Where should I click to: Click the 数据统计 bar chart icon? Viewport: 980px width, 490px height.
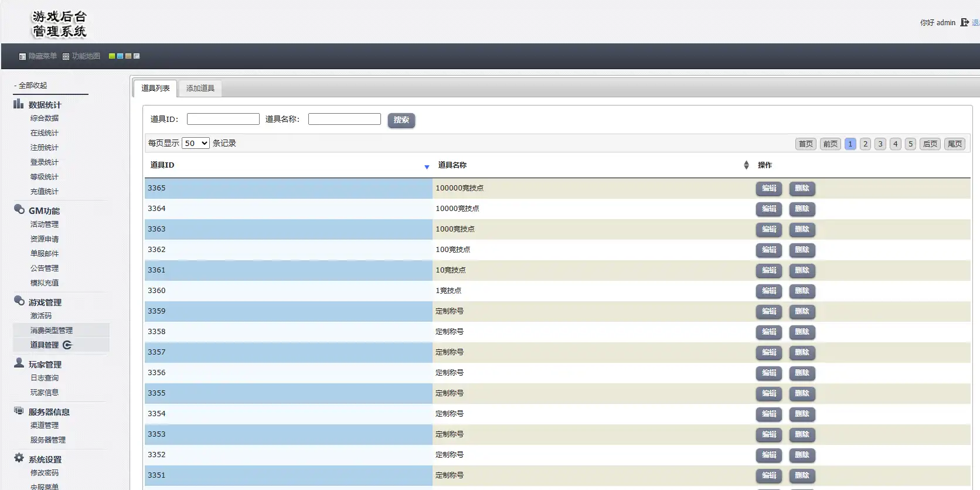(x=18, y=104)
